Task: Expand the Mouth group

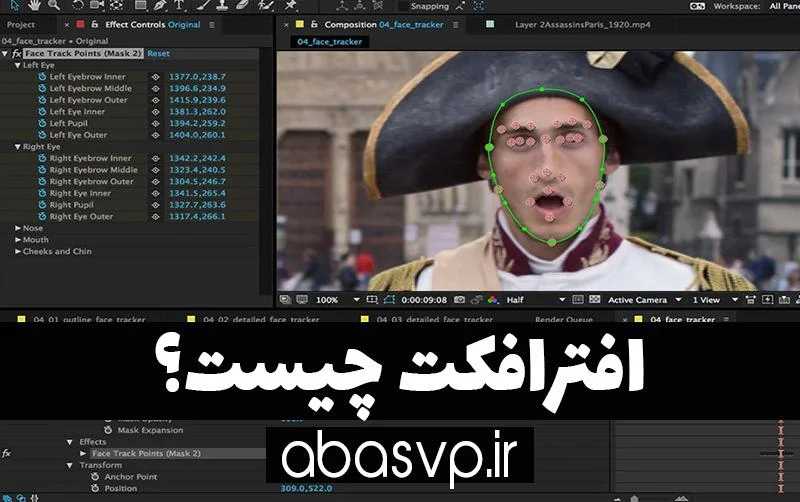Action: click(18, 240)
